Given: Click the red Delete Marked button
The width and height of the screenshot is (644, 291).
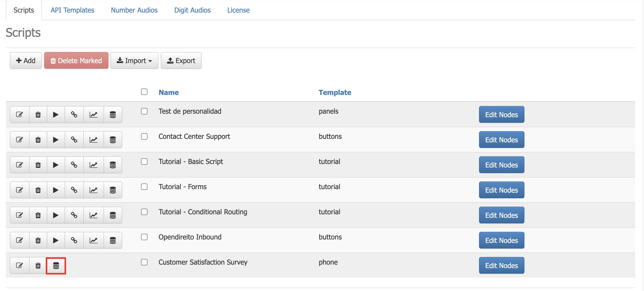Looking at the screenshot, I should pyautogui.click(x=76, y=60).
